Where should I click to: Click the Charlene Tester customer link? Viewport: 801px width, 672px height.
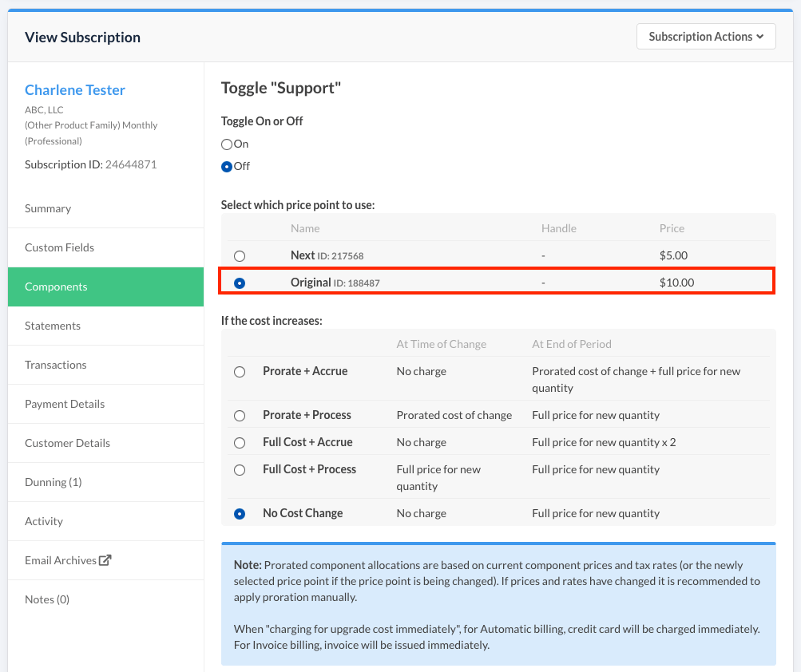click(75, 90)
